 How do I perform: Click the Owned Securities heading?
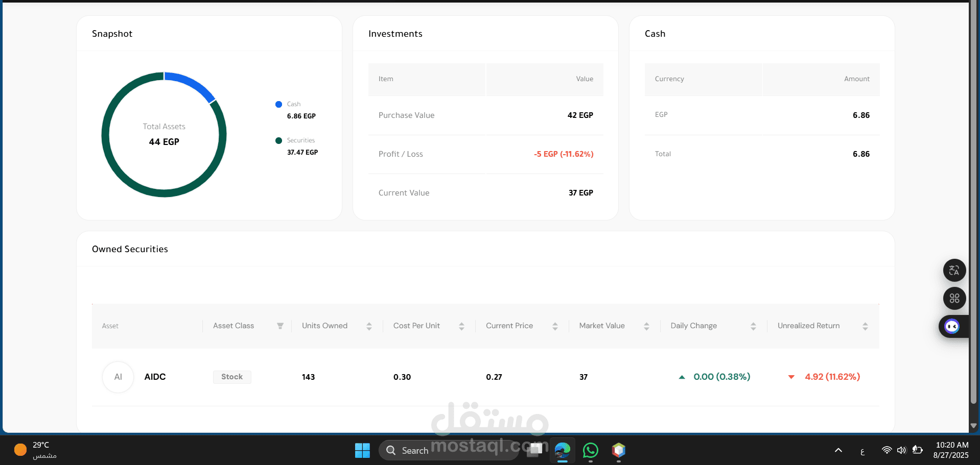(130, 249)
